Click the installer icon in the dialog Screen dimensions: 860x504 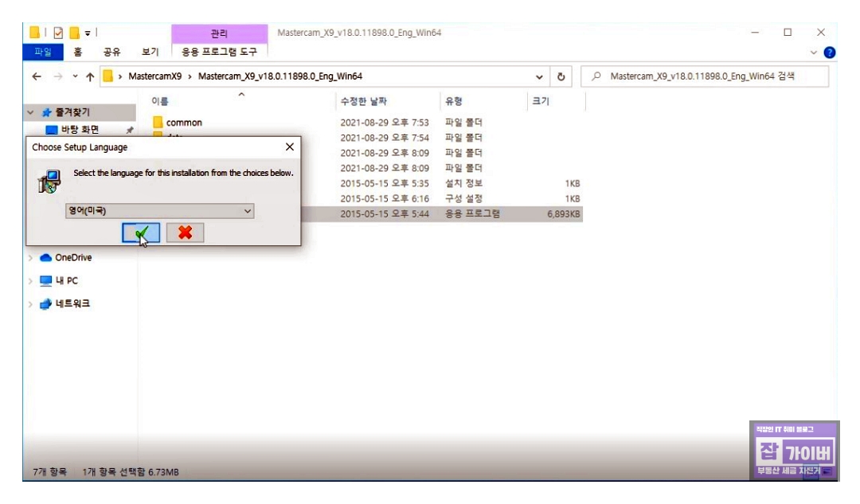(x=49, y=181)
